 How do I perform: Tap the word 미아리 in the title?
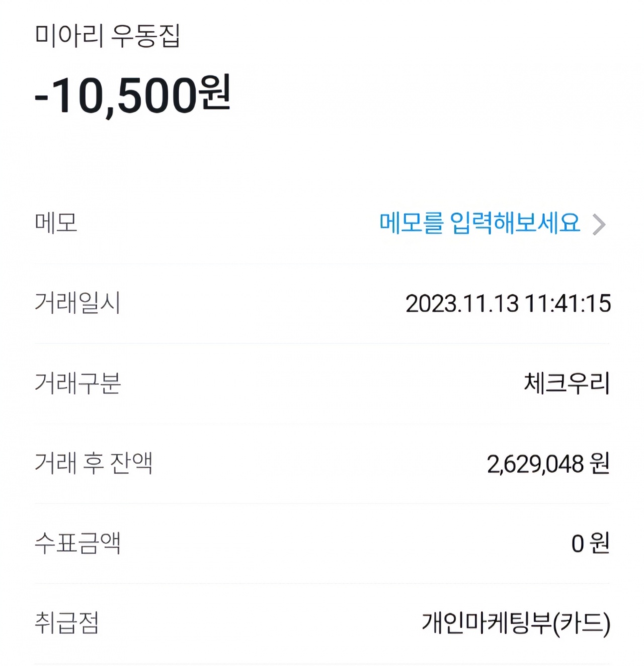[x=69, y=36]
